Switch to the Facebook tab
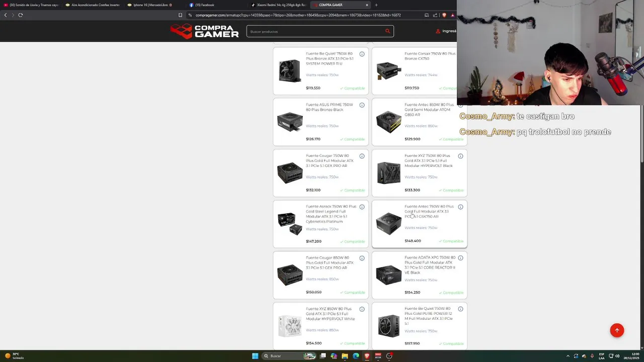The image size is (644, 362). (217, 5)
